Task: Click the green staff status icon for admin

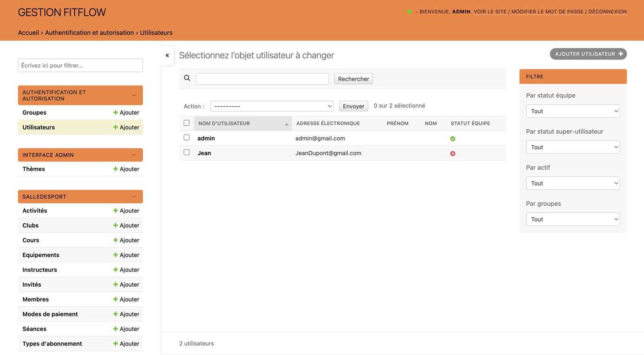Action: 452,139
